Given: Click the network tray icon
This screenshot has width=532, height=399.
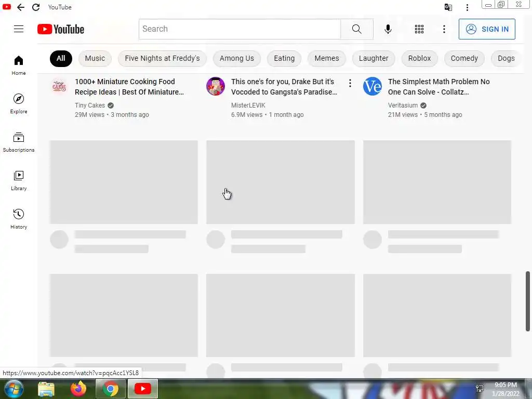Looking at the screenshot, I should coord(480,389).
